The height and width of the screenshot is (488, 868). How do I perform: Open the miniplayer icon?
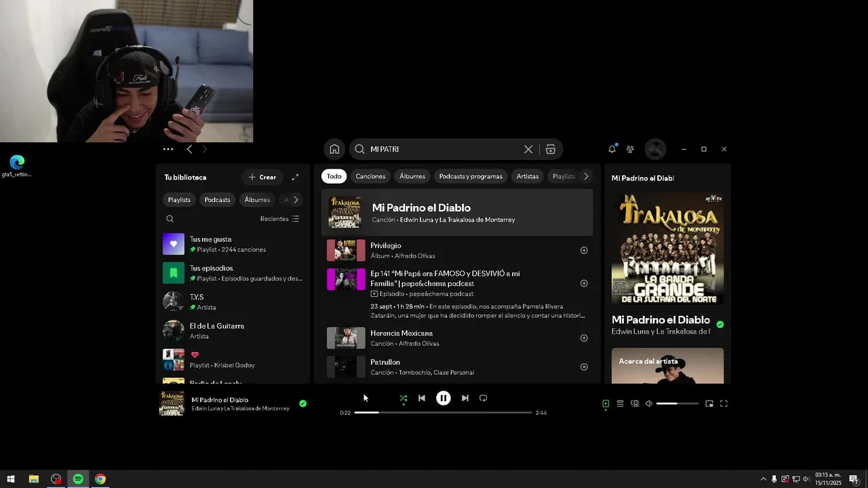click(x=709, y=403)
